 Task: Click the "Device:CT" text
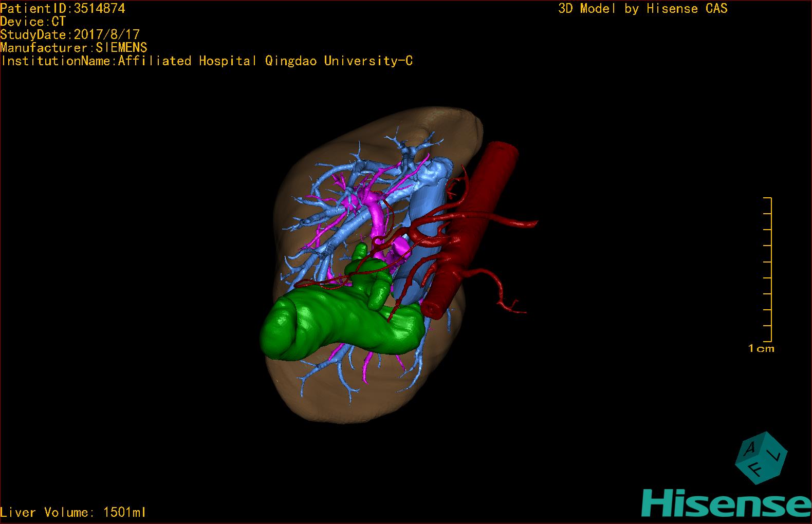pyautogui.click(x=33, y=22)
